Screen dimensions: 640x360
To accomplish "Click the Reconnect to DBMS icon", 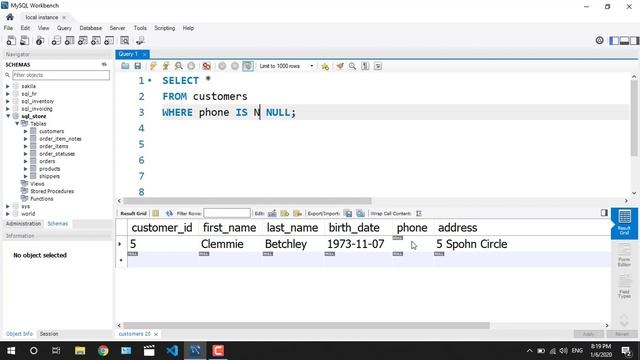I will tap(140, 40).
